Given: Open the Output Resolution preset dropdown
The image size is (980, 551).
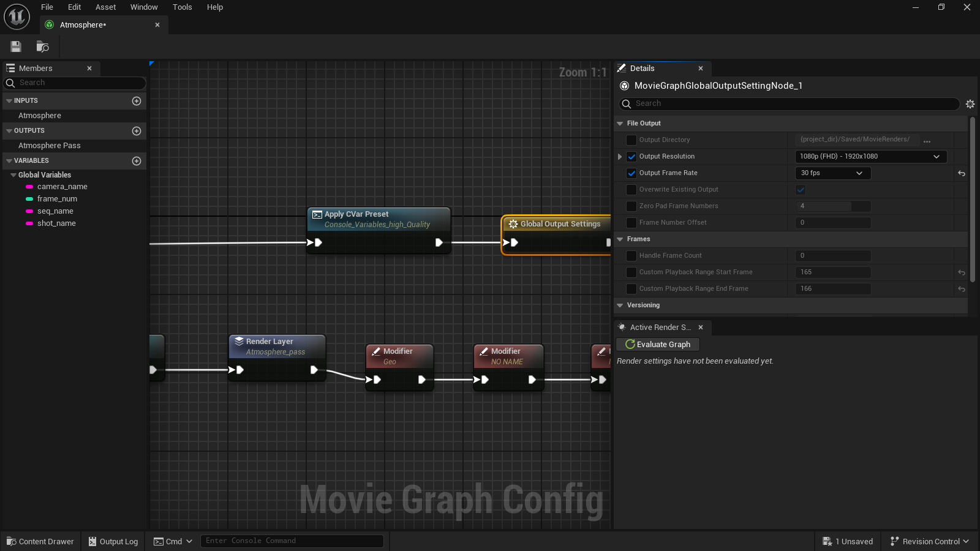Looking at the screenshot, I should pos(870,157).
